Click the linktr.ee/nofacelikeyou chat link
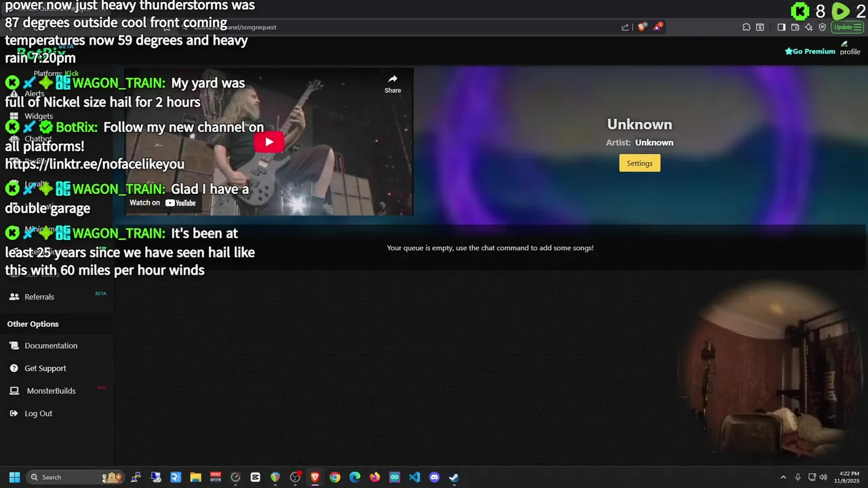 (95, 164)
